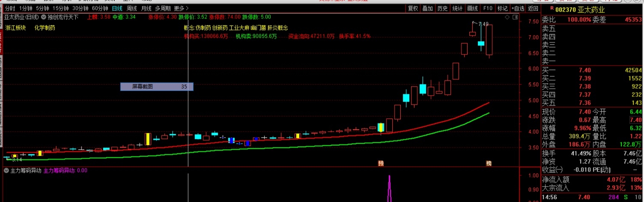Open the 化学制药 industry label
Screen dimensions: 644x202
(x=45, y=28)
